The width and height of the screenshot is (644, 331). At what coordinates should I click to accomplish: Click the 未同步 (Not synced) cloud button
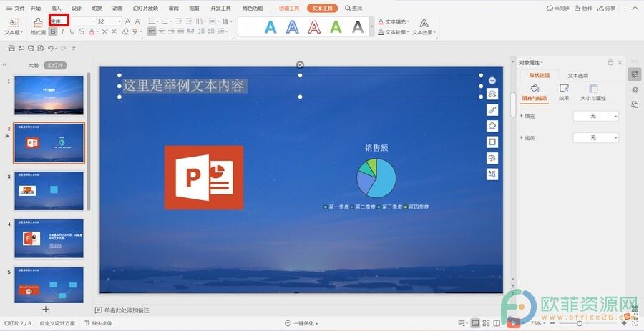(x=558, y=8)
